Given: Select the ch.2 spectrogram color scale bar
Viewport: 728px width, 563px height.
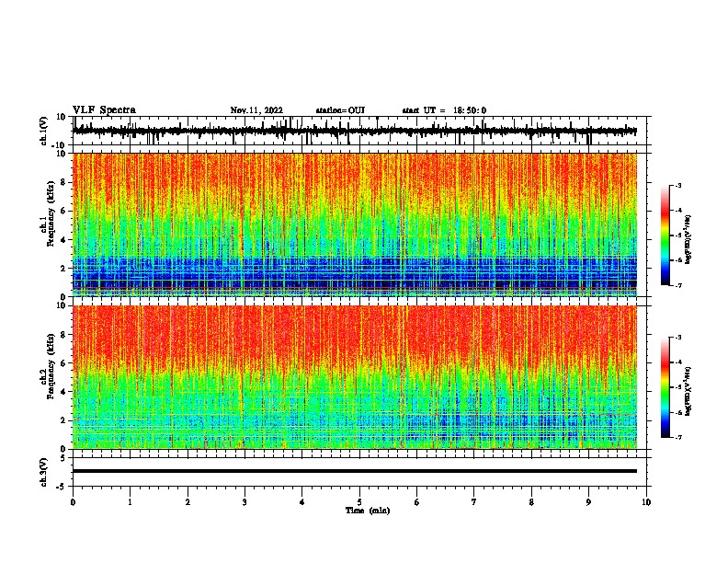Looking at the screenshot, I should (x=665, y=387).
